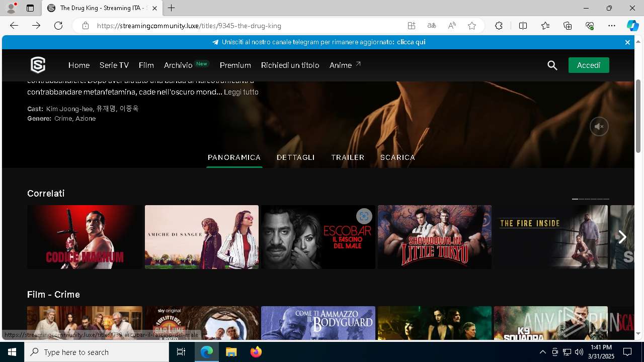Open the Copilot sidebar icon
The width and height of the screenshot is (644, 362).
632,26
